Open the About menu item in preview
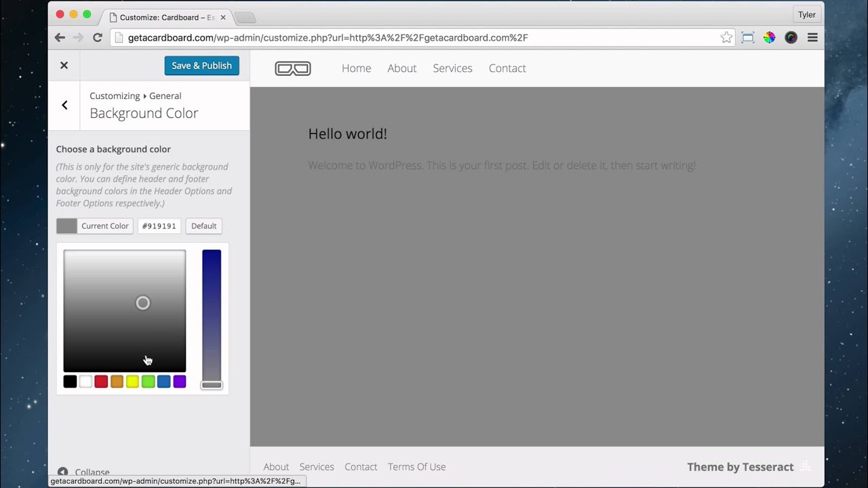Viewport: 868px width, 488px height. (x=401, y=68)
